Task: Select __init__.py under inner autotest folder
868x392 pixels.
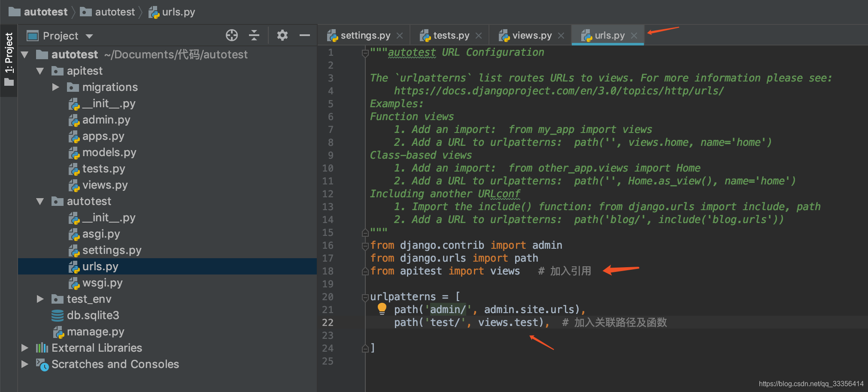Action: (109, 217)
